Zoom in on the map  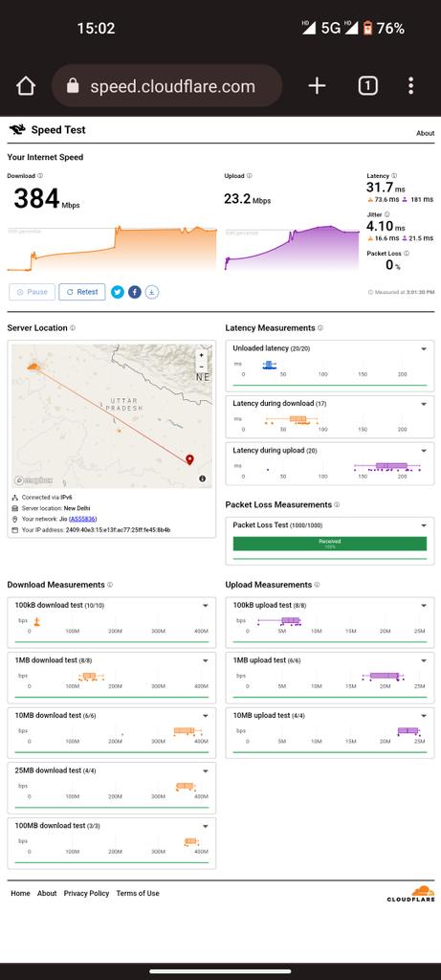[x=201, y=355]
